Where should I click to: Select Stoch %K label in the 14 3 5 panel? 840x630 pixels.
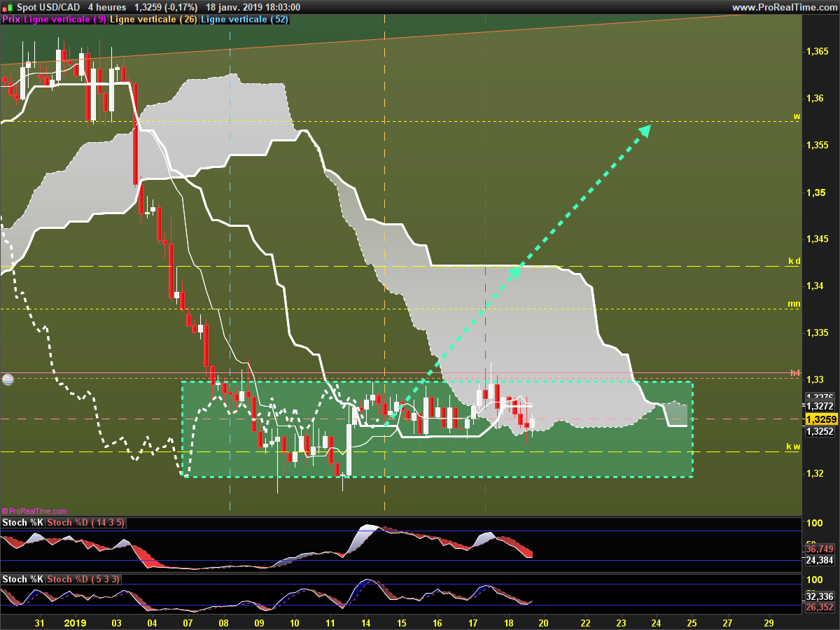[x=23, y=522]
